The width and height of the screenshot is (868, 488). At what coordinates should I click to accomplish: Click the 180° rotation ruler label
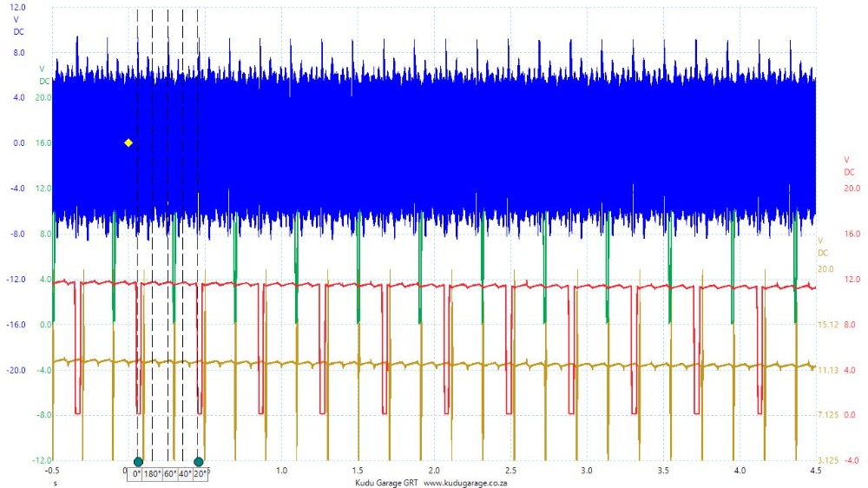(152, 474)
